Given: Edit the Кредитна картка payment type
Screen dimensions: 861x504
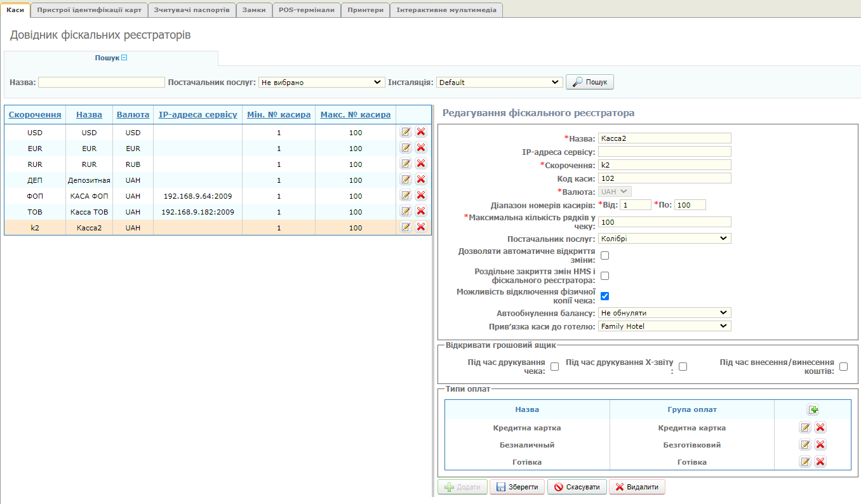Looking at the screenshot, I should pyautogui.click(x=805, y=428).
